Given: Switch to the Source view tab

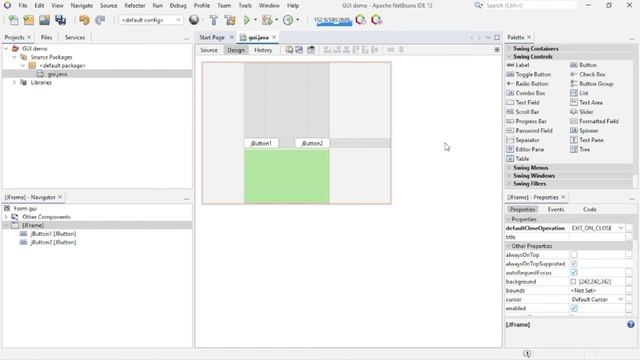Looking at the screenshot, I should pyautogui.click(x=209, y=50).
